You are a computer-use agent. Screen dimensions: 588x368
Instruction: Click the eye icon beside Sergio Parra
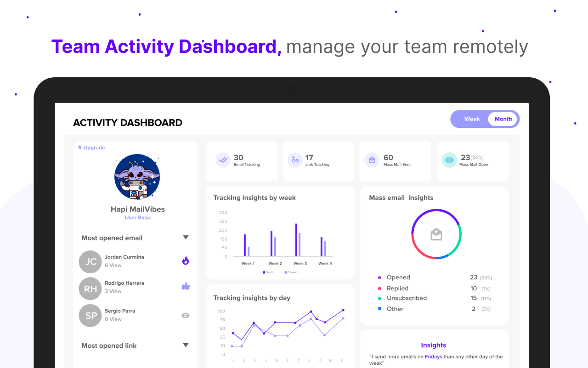coord(186,316)
